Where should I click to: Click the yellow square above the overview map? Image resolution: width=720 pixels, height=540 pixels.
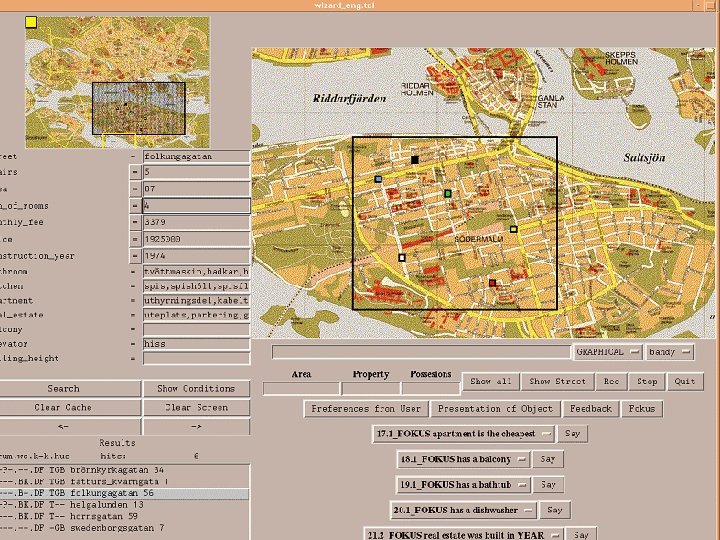31,22
